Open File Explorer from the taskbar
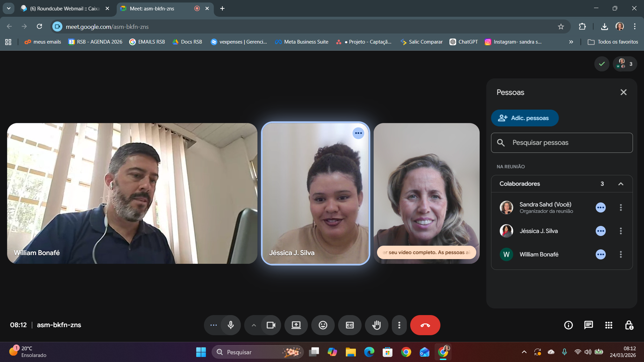644x362 pixels. tap(351, 352)
